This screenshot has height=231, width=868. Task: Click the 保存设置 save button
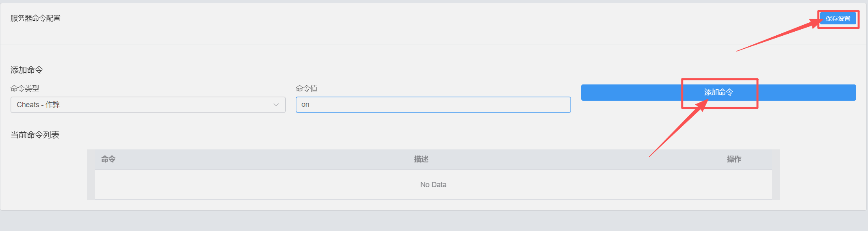coord(838,19)
